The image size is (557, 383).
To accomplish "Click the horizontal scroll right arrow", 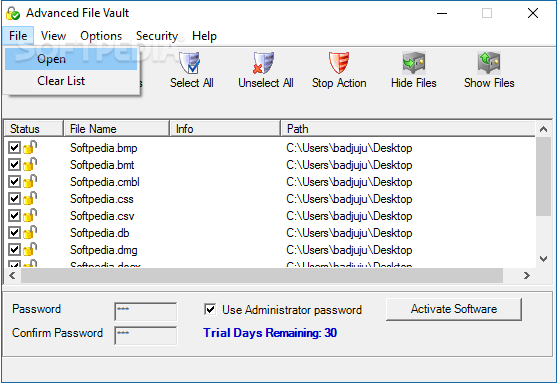I will click(526, 275).
